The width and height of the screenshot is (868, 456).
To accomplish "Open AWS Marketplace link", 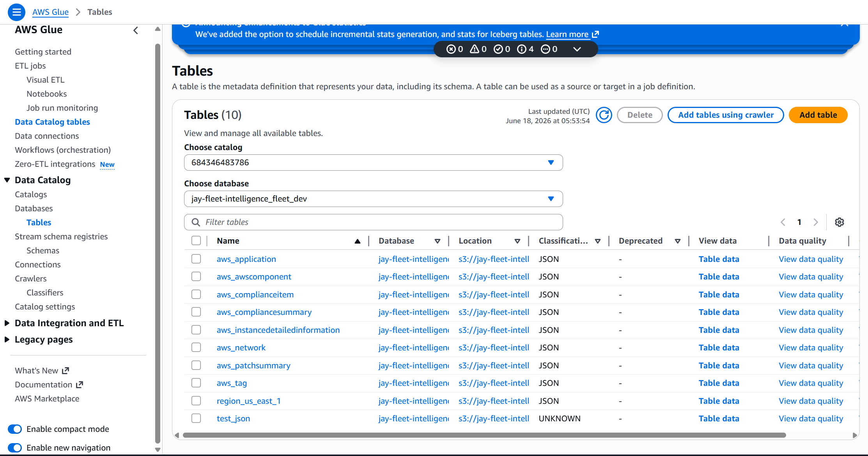I will [47, 399].
